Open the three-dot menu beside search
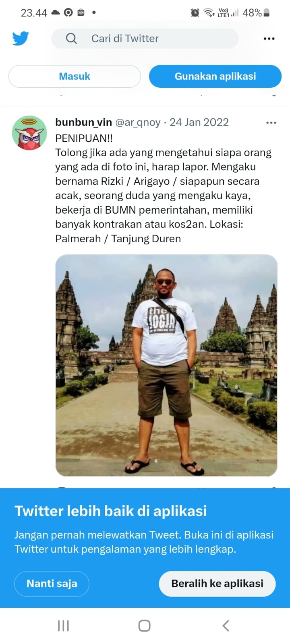Viewport: 290px width, 644px height. 269,39
